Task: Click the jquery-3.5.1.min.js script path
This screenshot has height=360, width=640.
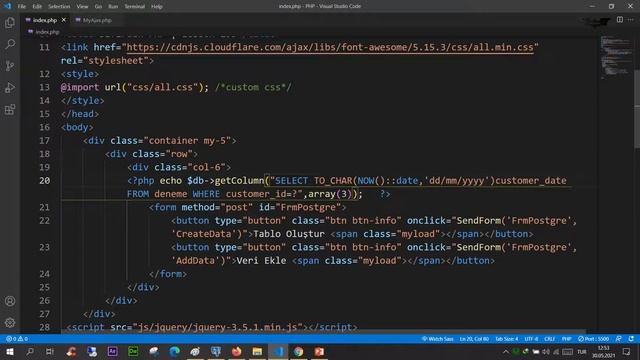Action: [218, 327]
